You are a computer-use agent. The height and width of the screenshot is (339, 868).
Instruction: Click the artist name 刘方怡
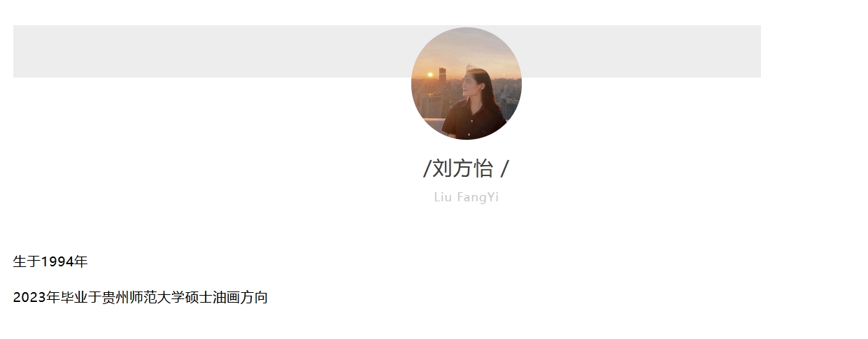pyautogui.click(x=462, y=168)
